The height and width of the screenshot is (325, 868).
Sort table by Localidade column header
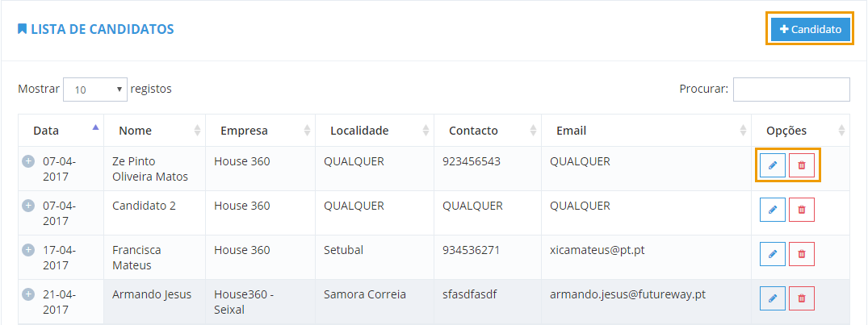pos(375,131)
